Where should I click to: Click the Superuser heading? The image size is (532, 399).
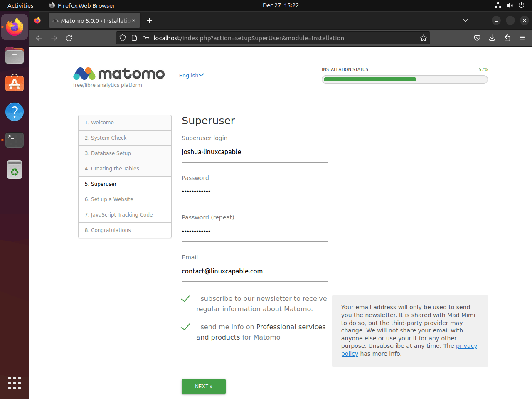(x=208, y=121)
